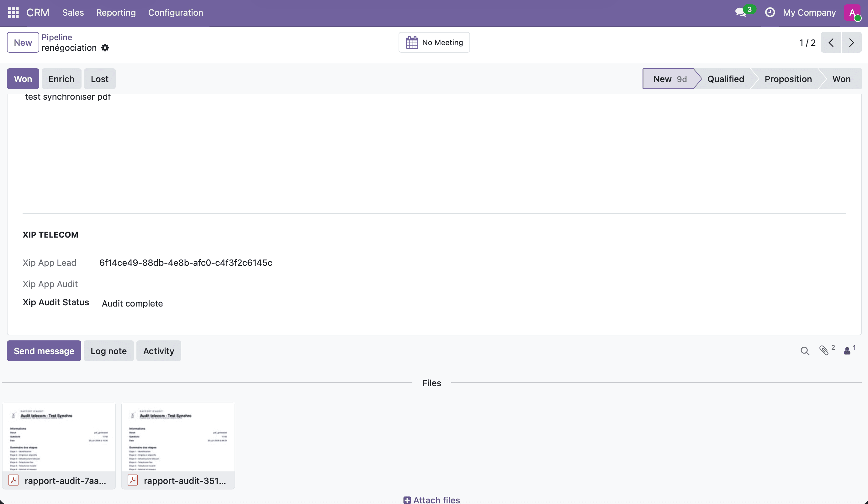
Task: Click the gear actions icon beside renégociation
Action: click(105, 48)
